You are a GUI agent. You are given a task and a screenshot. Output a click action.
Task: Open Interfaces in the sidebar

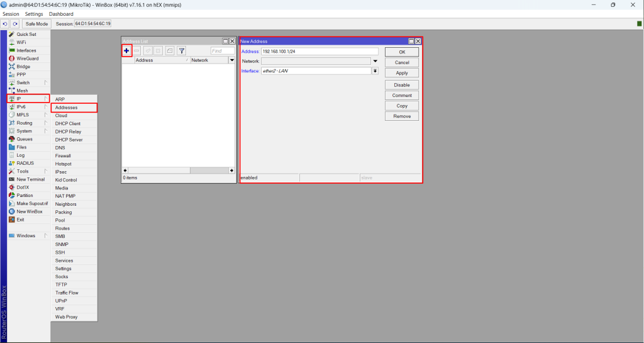(x=26, y=50)
